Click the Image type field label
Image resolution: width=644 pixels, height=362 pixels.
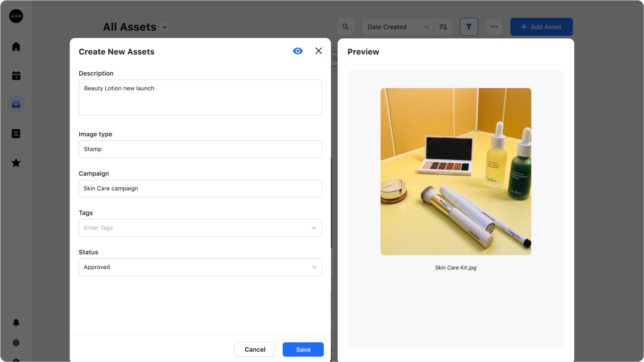95,134
